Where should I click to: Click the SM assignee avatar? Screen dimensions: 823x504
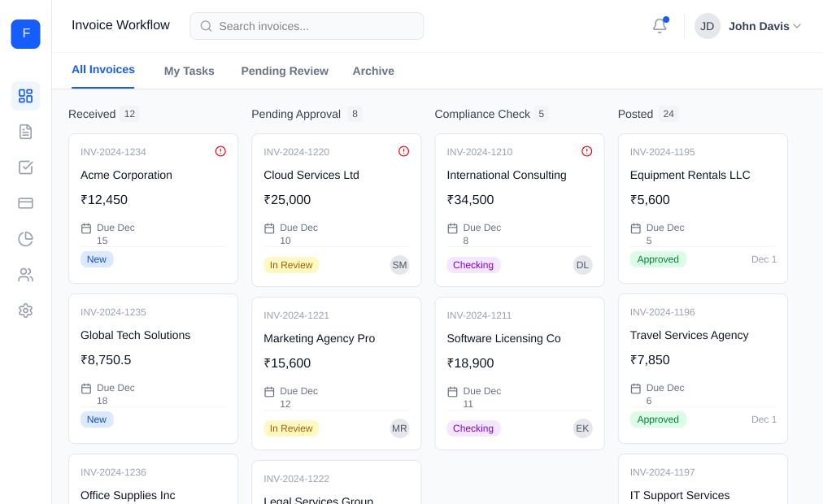coord(399,265)
